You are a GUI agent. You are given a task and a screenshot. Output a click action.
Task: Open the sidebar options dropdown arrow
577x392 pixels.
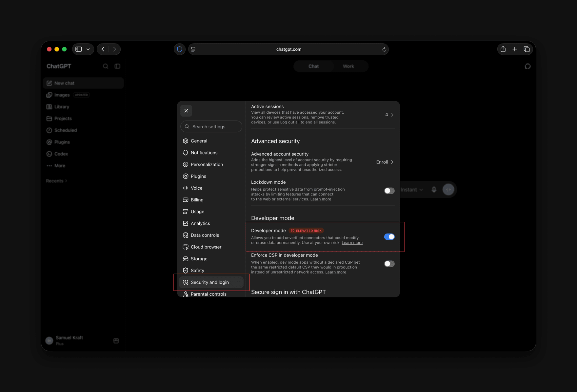(x=88, y=49)
